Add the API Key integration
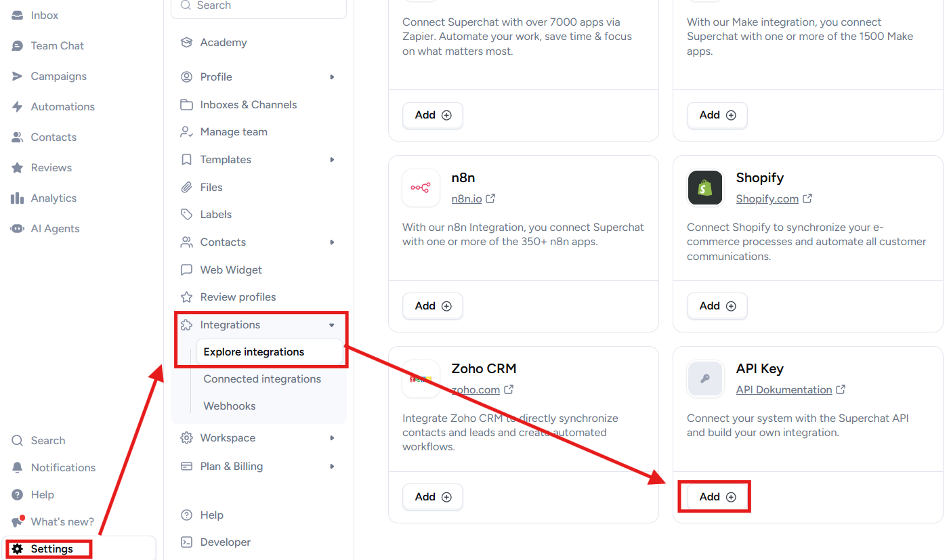This screenshot has height=560, width=949. pyautogui.click(x=717, y=497)
